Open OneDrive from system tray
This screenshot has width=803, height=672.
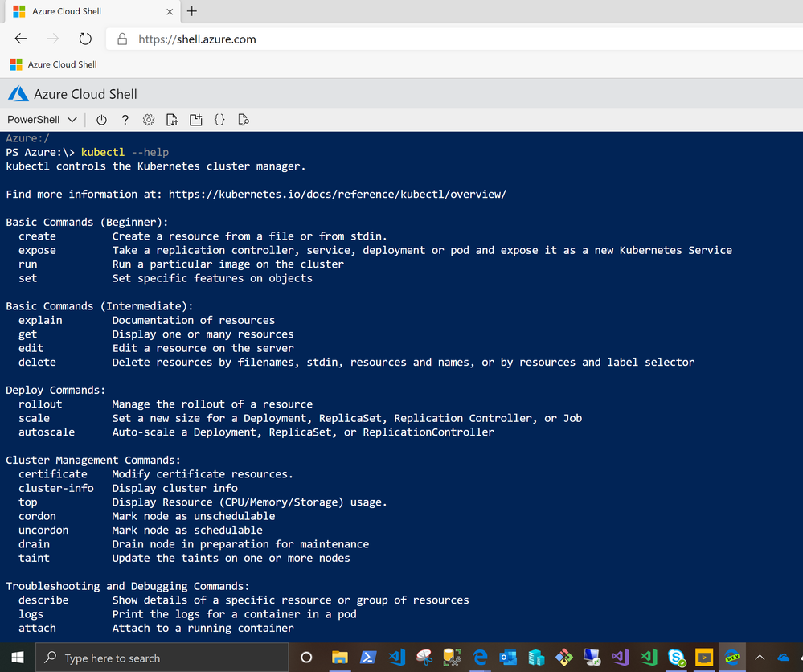tap(784, 658)
